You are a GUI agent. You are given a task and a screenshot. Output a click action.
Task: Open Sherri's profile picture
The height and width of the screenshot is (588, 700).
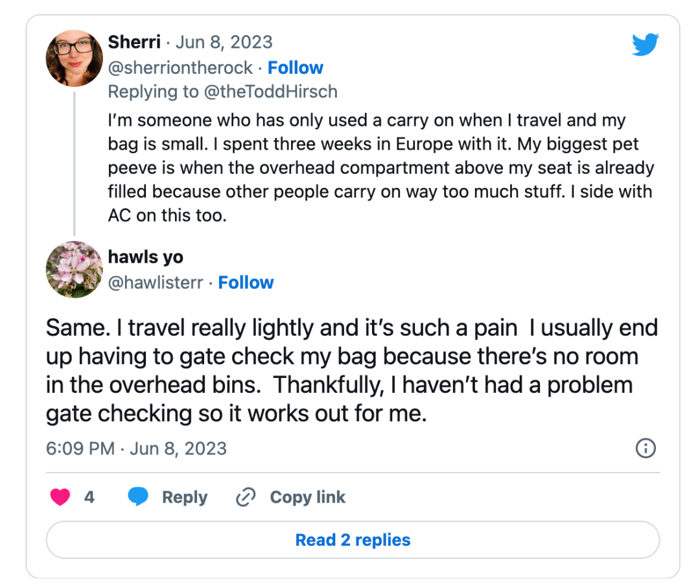pyautogui.click(x=74, y=58)
